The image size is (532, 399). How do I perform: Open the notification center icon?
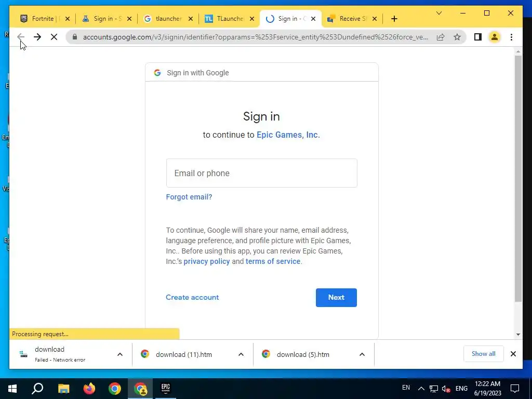tap(515, 389)
